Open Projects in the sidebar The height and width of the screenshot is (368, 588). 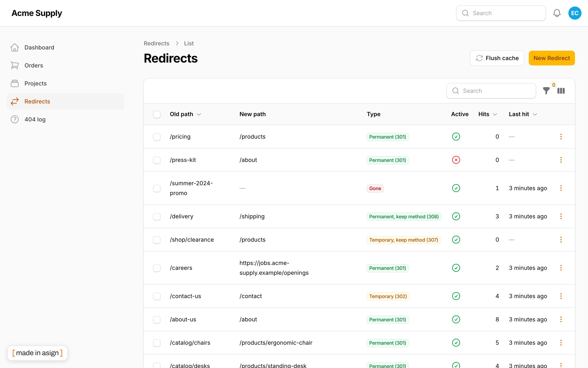(65, 83)
